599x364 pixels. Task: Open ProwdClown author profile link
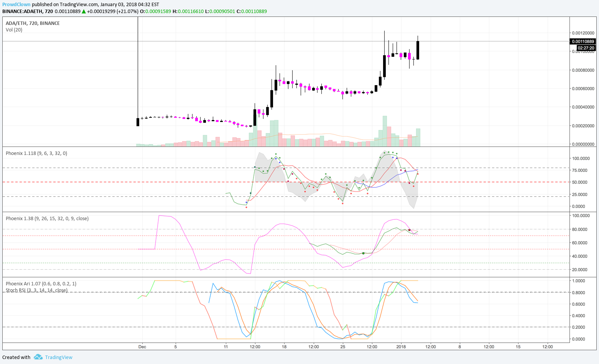pyautogui.click(x=16, y=5)
